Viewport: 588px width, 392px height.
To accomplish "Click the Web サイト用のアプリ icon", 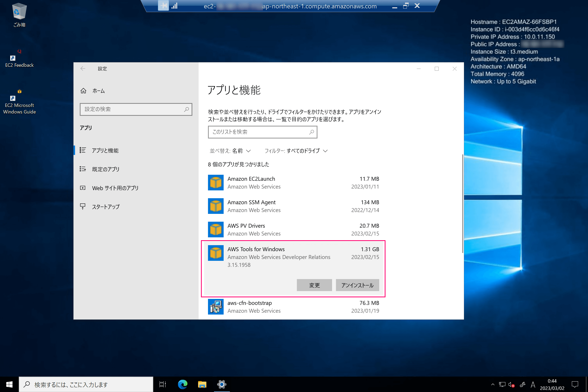I will [x=83, y=188].
